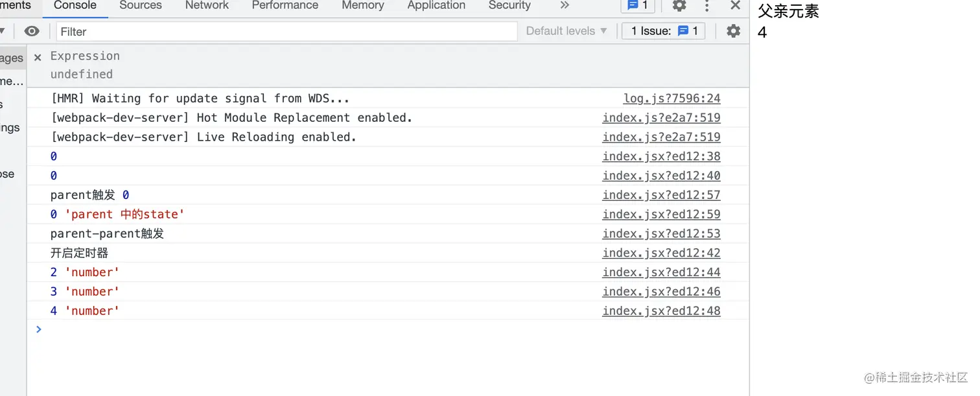Open source link index.jsx?ed12:46
The width and height of the screenshot is (980, 396).
pos(661,292)
